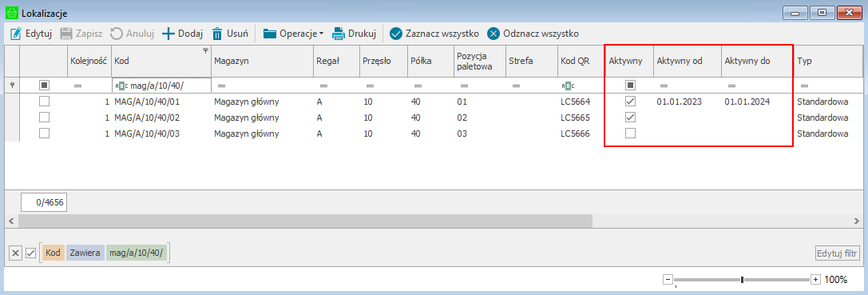This screenshot has height=295, width=868.
Task: Click the filter row pin icon at left
Action: coord(13,86)
